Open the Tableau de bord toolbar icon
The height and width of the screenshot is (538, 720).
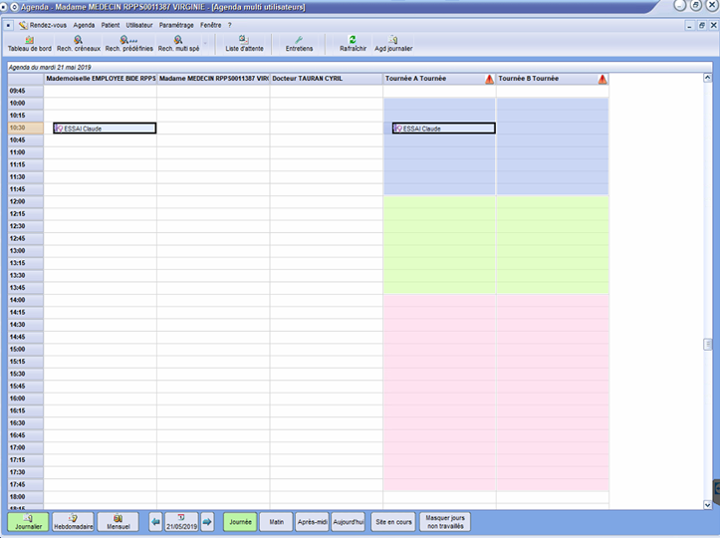29,43
